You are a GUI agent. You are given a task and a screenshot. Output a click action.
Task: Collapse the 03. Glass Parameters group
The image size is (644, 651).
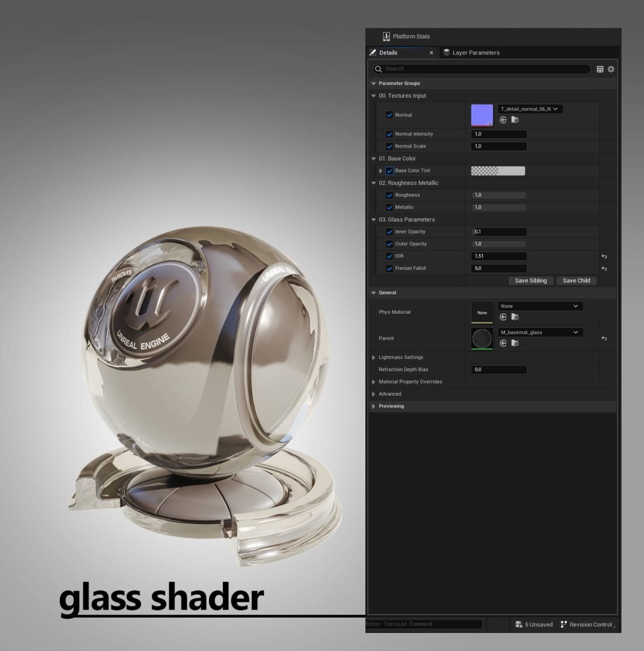(x=374, y=220)
